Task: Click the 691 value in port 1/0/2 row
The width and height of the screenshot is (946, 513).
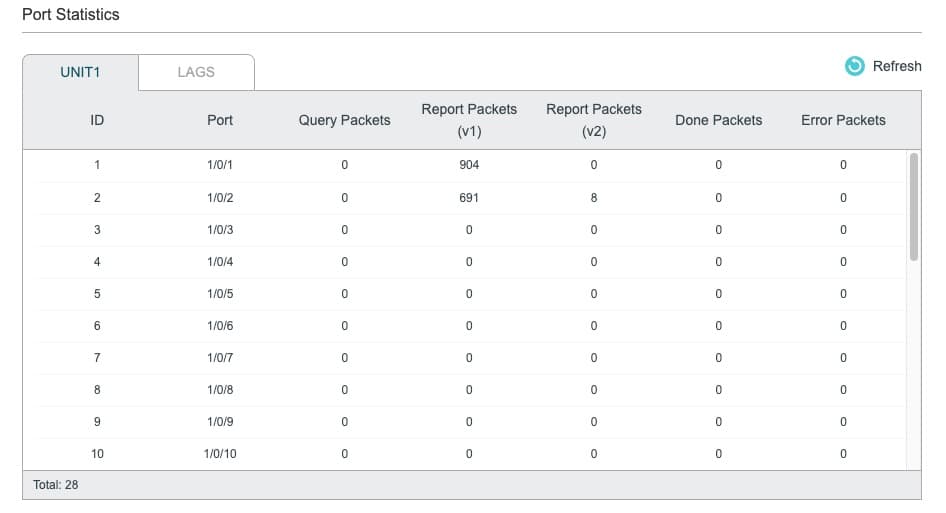Action: (469, 198)
